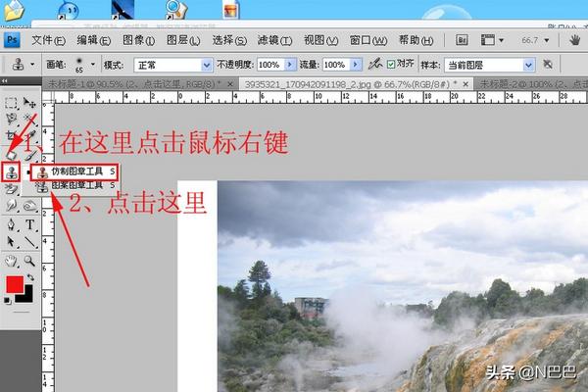Open the 图层(L) menu
The width and height of the screenshot is (588, 392).
183,40
